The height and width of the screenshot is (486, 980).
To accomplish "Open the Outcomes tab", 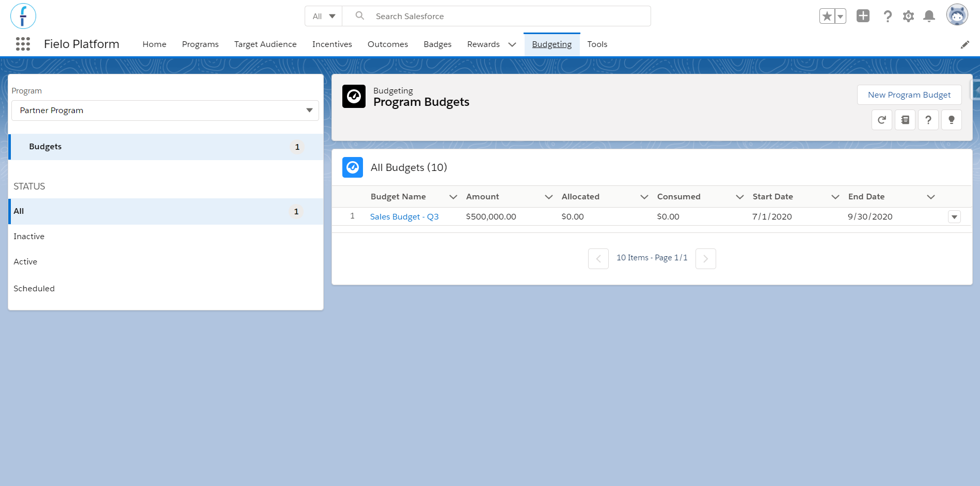I will pos(388,44).
